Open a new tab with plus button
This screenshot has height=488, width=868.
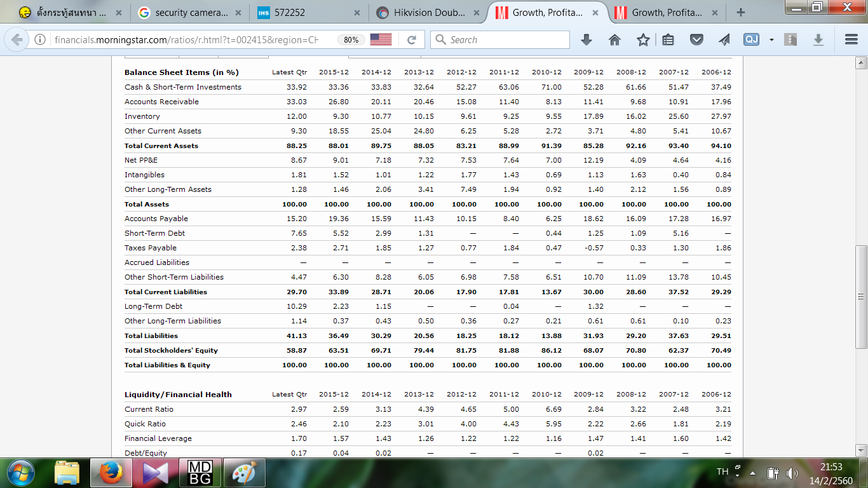[x=740, y=13]
